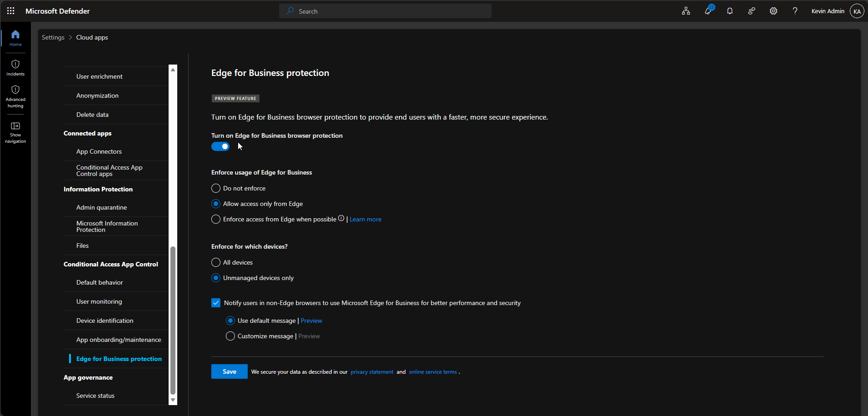Click the Search input field

tap(385, 11)
